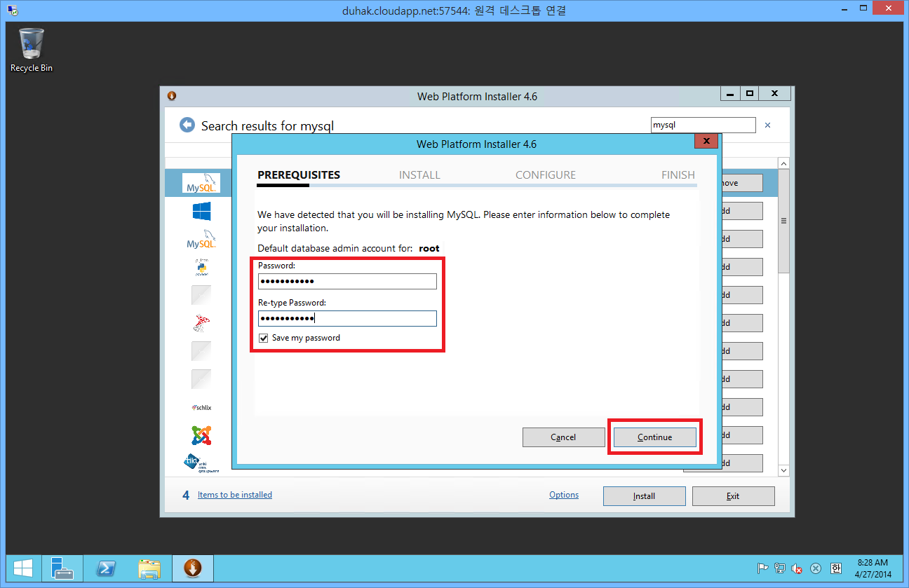Select the second MySQL product icon
Screen dimensions: 909x588
point(201,239)
